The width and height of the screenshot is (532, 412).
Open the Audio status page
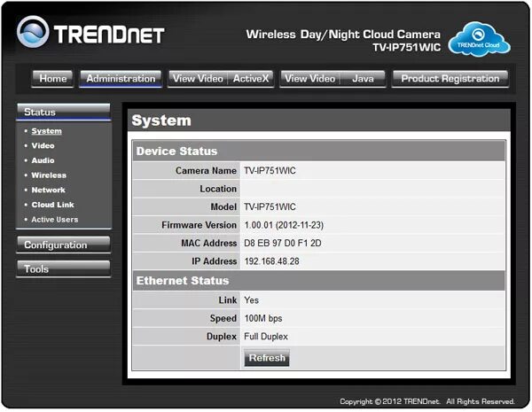point(43,160)
